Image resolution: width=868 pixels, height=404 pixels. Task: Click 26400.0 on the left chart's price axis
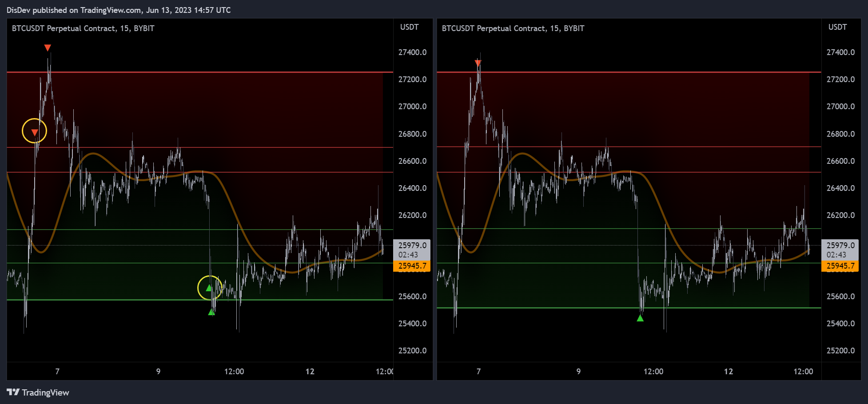(x=412, y=188)
